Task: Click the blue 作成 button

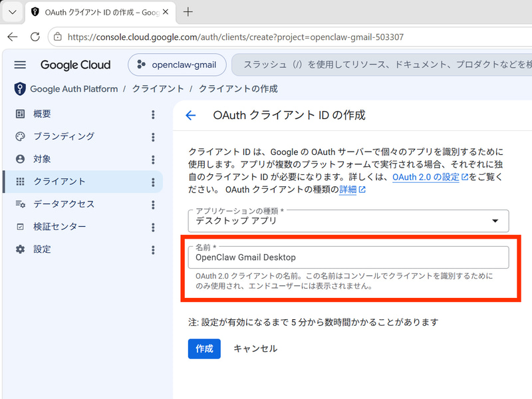Action: pyautogui.click(x=204, y=348)
